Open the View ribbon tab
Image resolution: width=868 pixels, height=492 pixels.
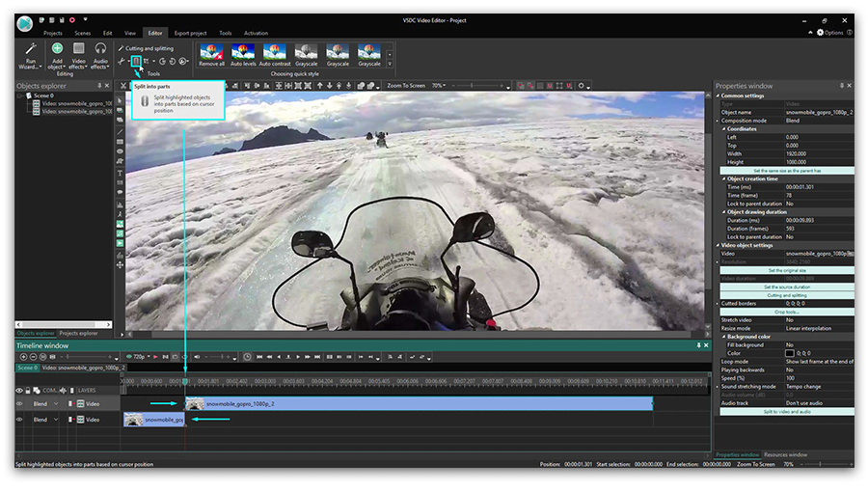tap(130, 33)
